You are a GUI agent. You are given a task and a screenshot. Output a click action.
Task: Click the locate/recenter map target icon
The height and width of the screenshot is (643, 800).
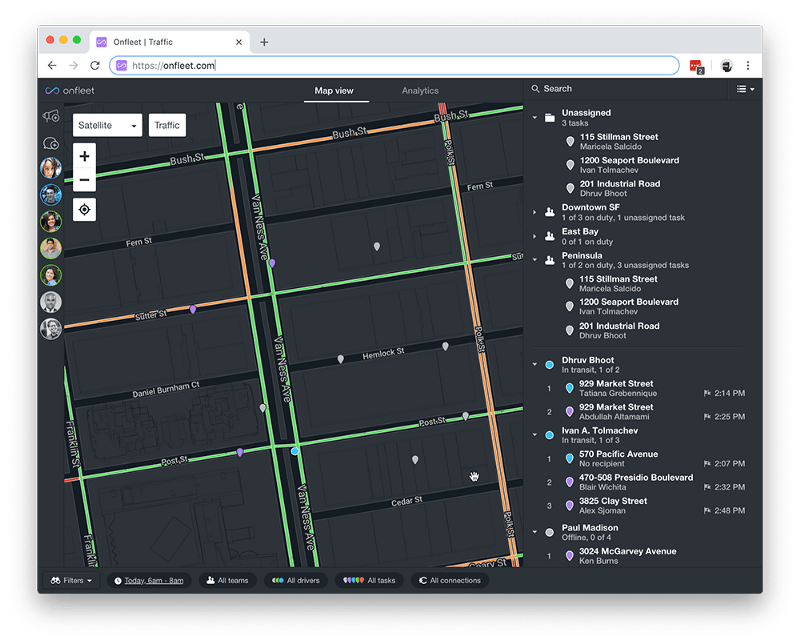tap(85, 209)
